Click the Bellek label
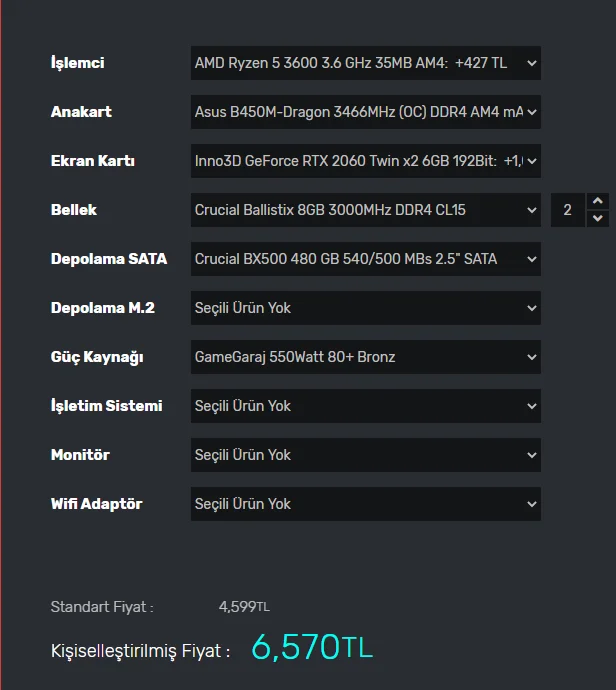 [x=73, y=210]
